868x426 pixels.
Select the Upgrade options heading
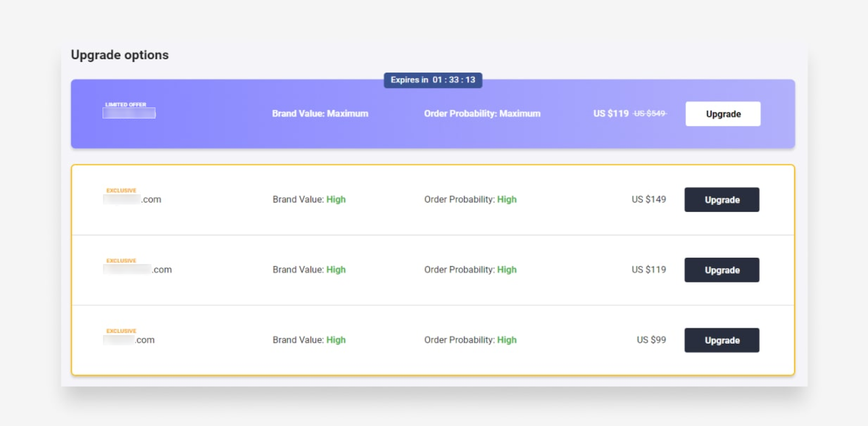[x=120, y=55]
